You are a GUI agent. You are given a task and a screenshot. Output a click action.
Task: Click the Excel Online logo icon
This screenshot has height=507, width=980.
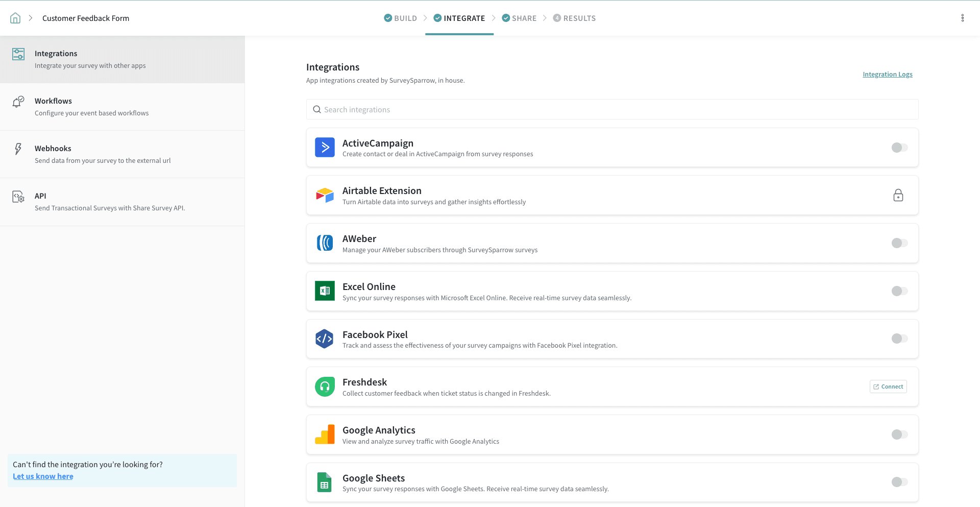click(325, 291)
